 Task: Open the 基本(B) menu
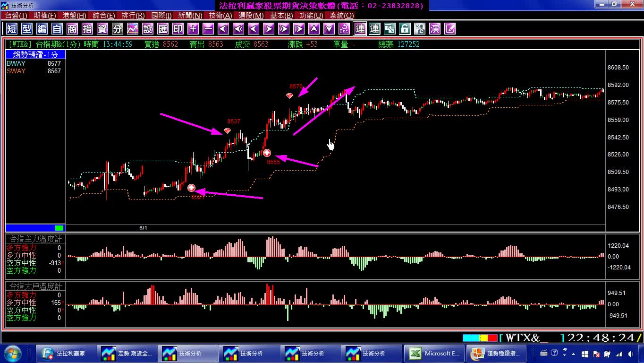[x=281, y=16]
